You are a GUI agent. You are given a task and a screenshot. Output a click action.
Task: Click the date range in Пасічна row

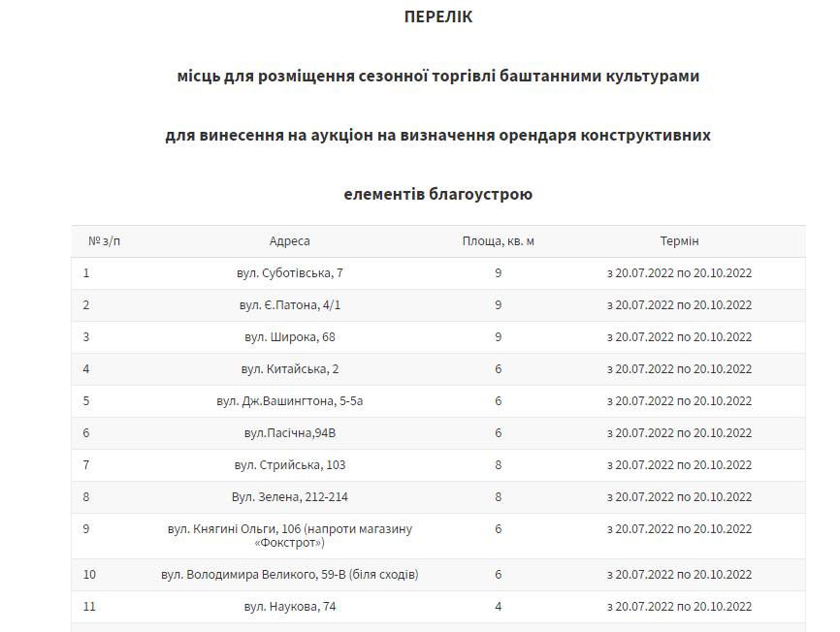[679, 433]
